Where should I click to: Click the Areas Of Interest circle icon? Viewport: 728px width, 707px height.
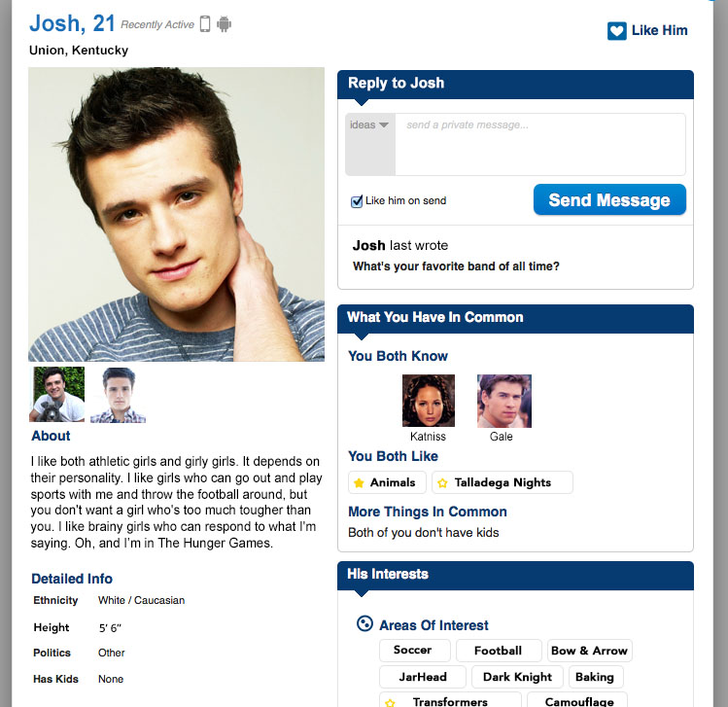(364, 623)
